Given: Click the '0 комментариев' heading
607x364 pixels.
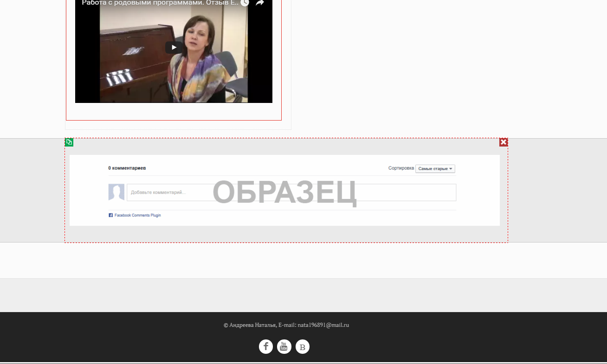Looking at the screenshot, I should [x=127, y=168].
